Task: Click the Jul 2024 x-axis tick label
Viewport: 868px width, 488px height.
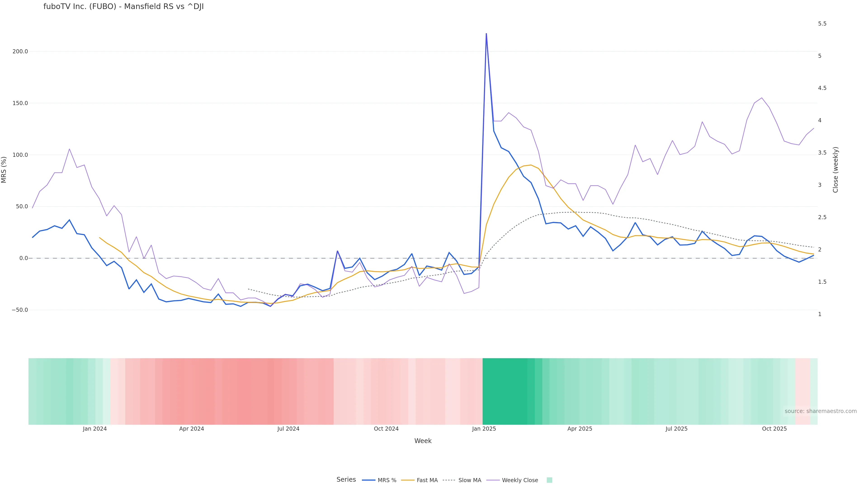Action: 288,429
